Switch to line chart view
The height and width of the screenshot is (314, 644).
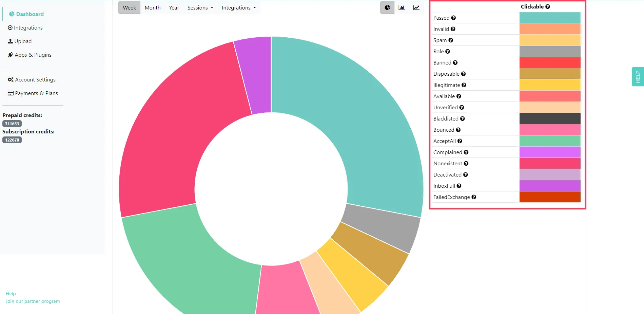416,7
